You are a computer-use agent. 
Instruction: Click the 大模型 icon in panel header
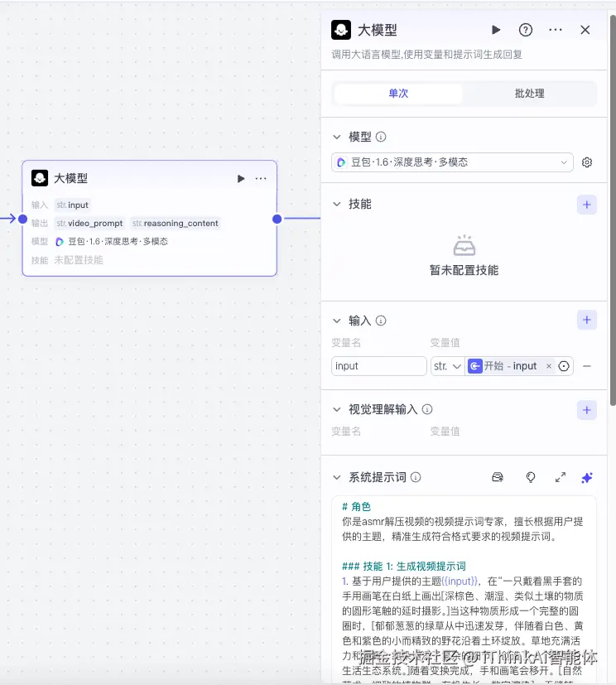(x=341, y=30)
